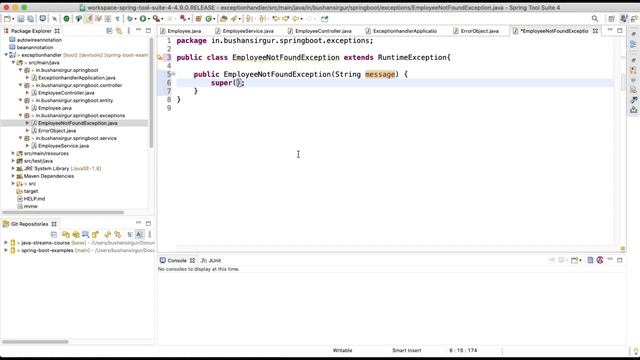Click the green Run toolbar icon

[x=143, y=19]
